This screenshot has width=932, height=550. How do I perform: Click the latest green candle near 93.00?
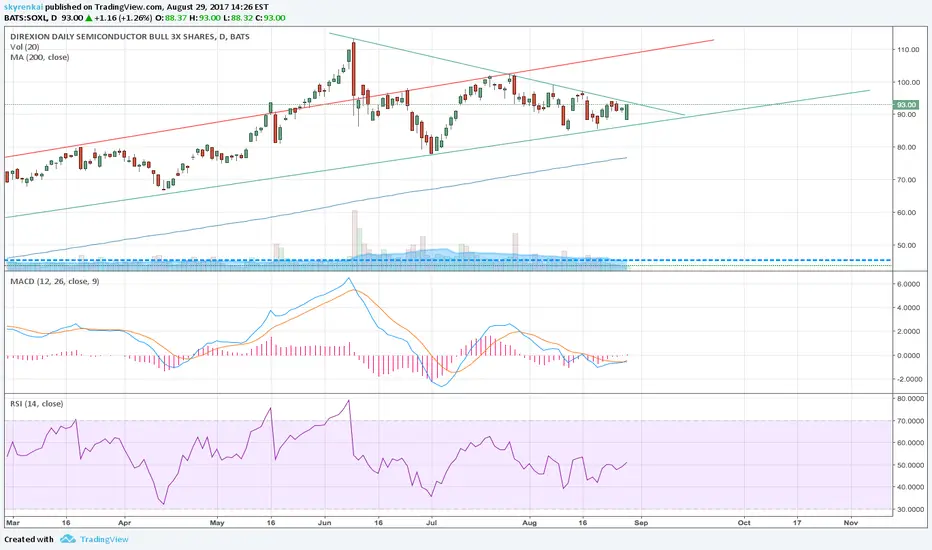626,112
